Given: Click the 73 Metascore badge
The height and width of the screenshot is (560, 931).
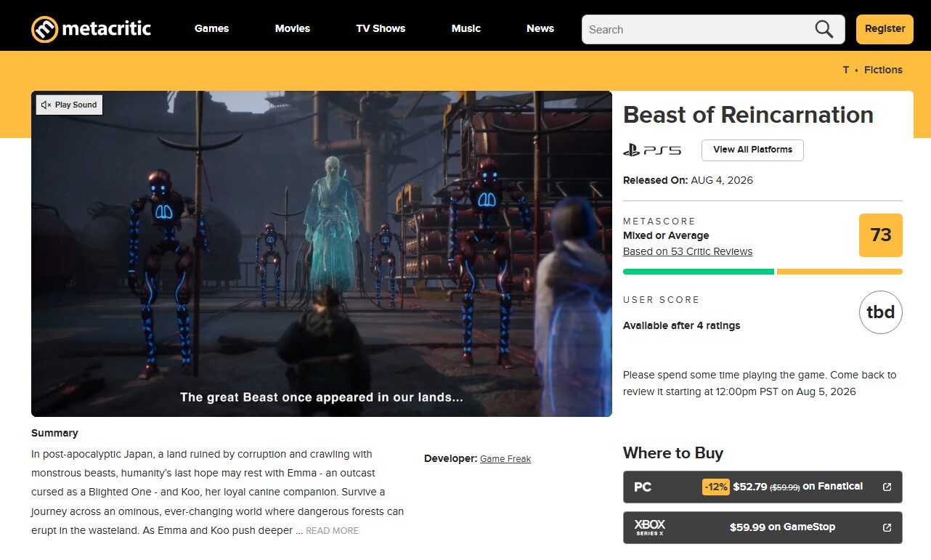Looking at the screenshot, I should click(880, 235).
